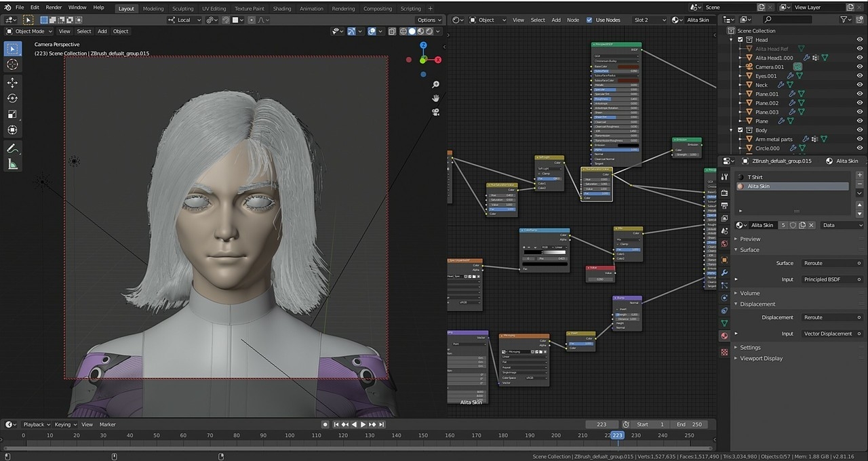868x461 pixels.
Task: Expand the Preview panel
Action: (x=749, y=239)
